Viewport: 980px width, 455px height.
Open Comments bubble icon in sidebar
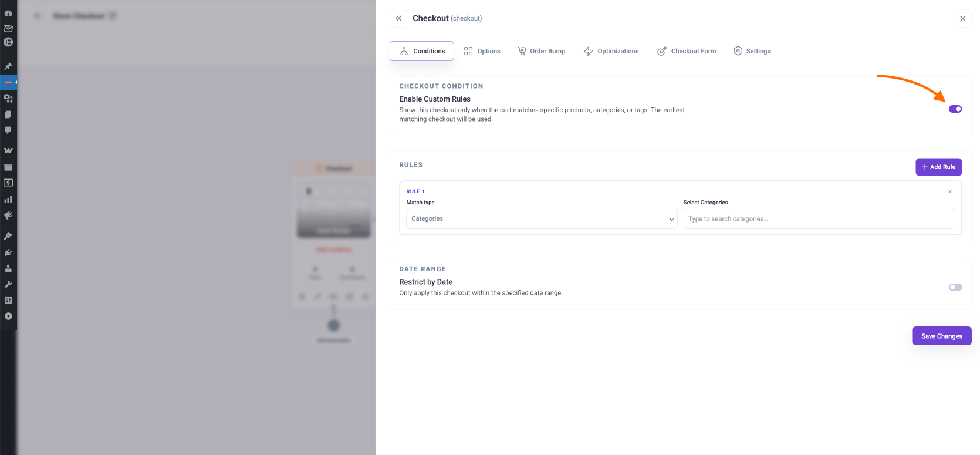8,130
